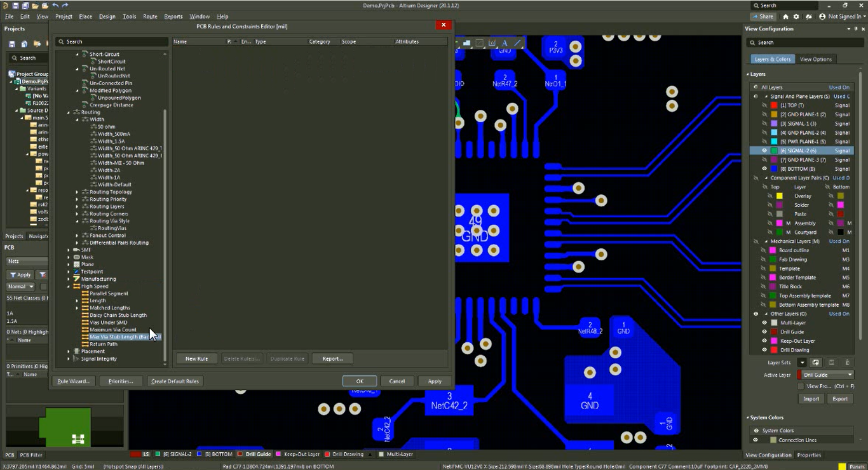The width and height of the screenshot is (868, 470).
Task: Click the Layer Sets manage icon
Action: point(816,363)
